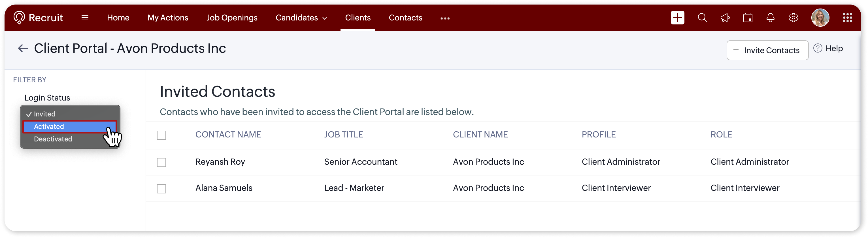868x238 pixels.
Task: Expand the Candidates dropdown menu
Action: coord(301,18)
